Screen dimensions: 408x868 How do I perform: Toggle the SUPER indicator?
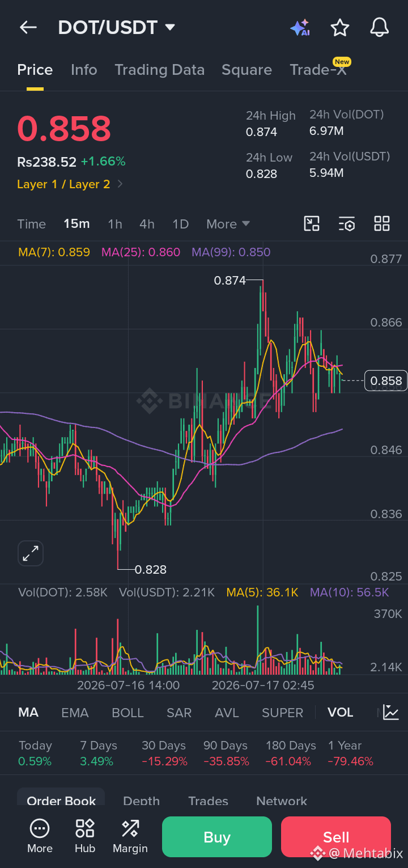point(282,713)
